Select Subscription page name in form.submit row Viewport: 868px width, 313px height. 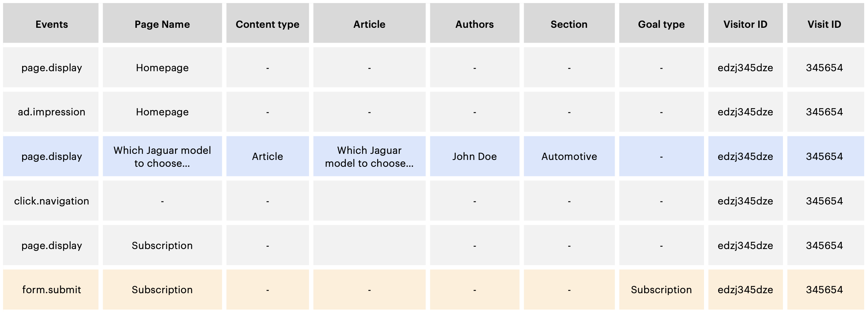click(162, 290)
